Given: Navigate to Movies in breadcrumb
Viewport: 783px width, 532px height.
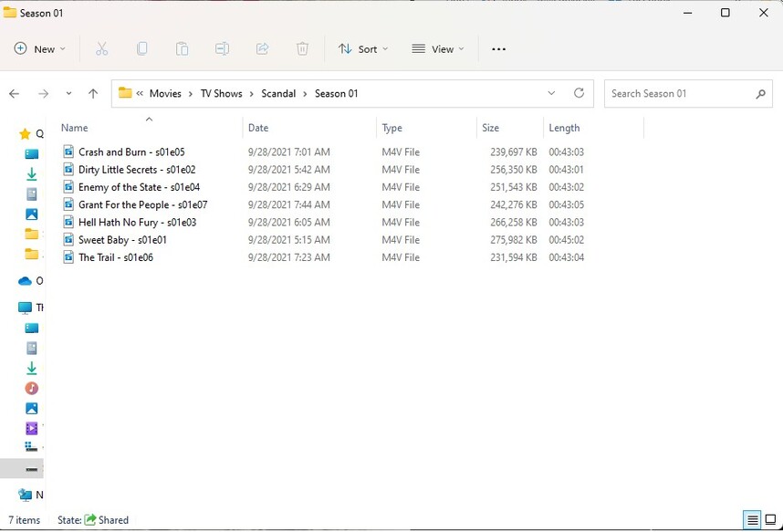Looking at the screenshot, I should 165,93.
